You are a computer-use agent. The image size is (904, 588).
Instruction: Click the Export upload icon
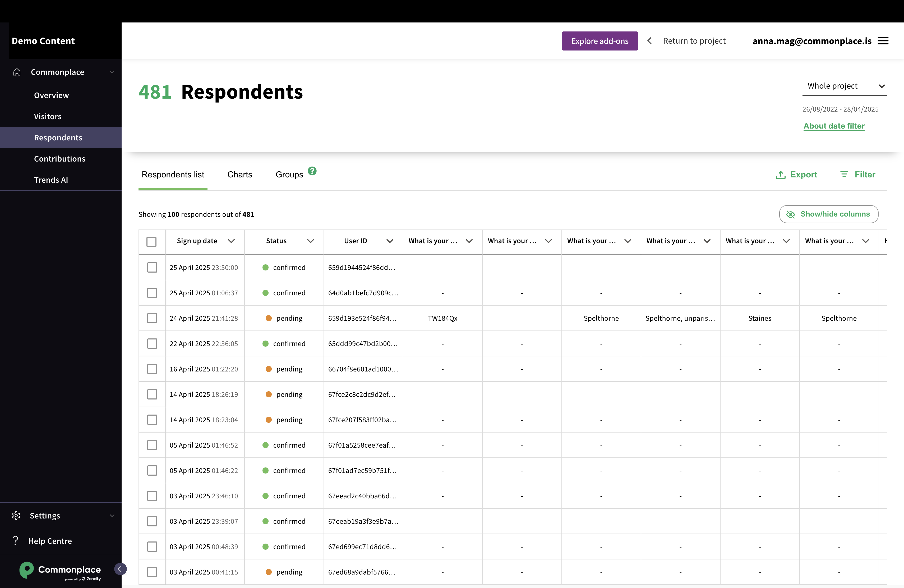coord(781,175)
